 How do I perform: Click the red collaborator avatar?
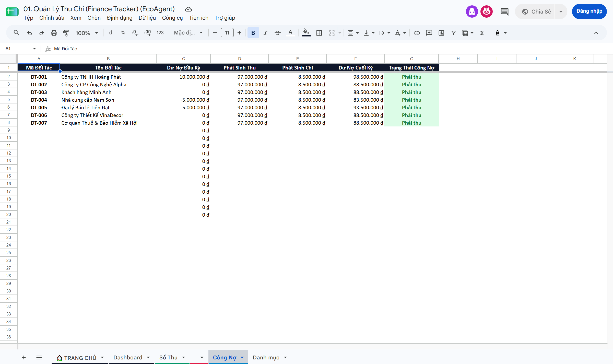[486, 11]
